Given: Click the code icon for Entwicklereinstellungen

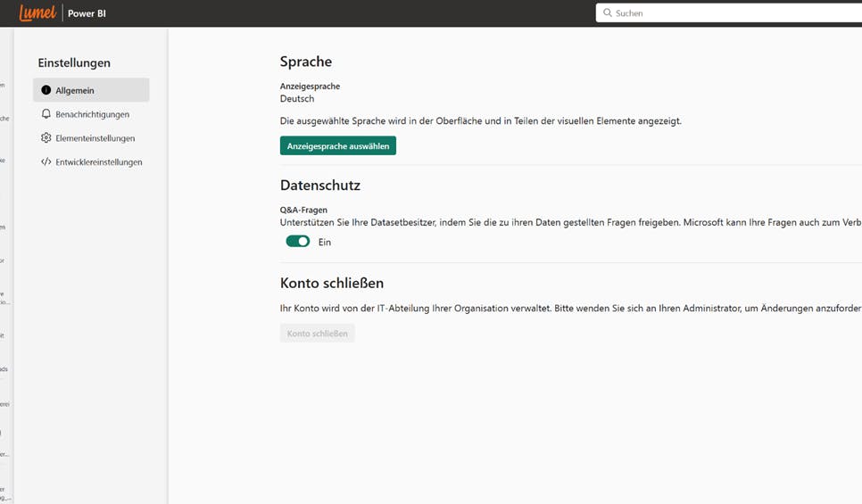Looking at the screenshot, I should pos(46,161).
